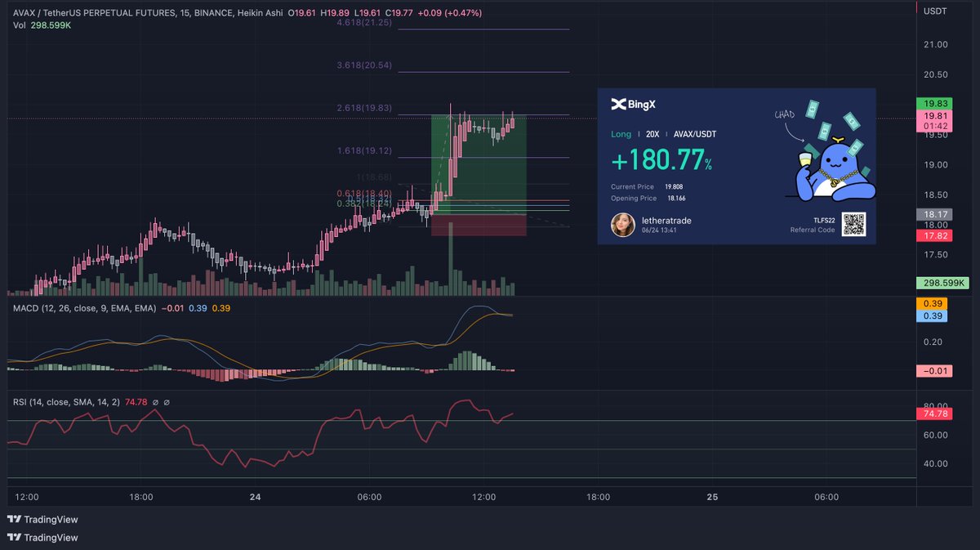Select the 1.618(19.12) Fibonacci level label

(364, 151)
